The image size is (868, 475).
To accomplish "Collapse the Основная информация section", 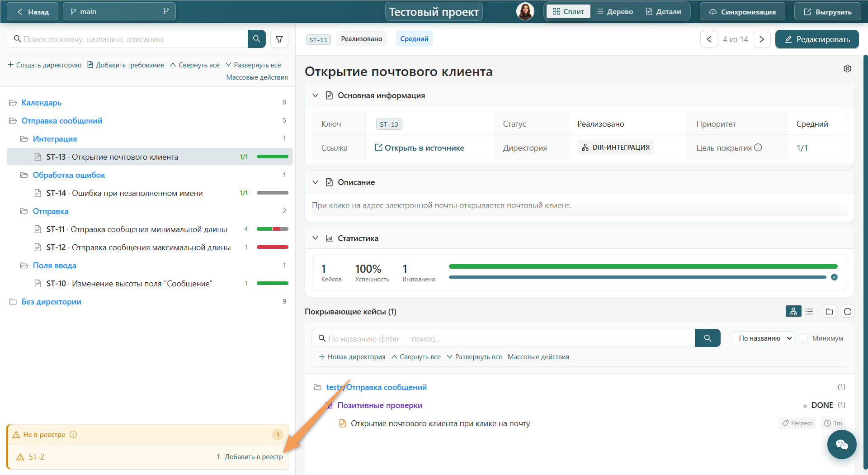I will [x=316, y=95].
